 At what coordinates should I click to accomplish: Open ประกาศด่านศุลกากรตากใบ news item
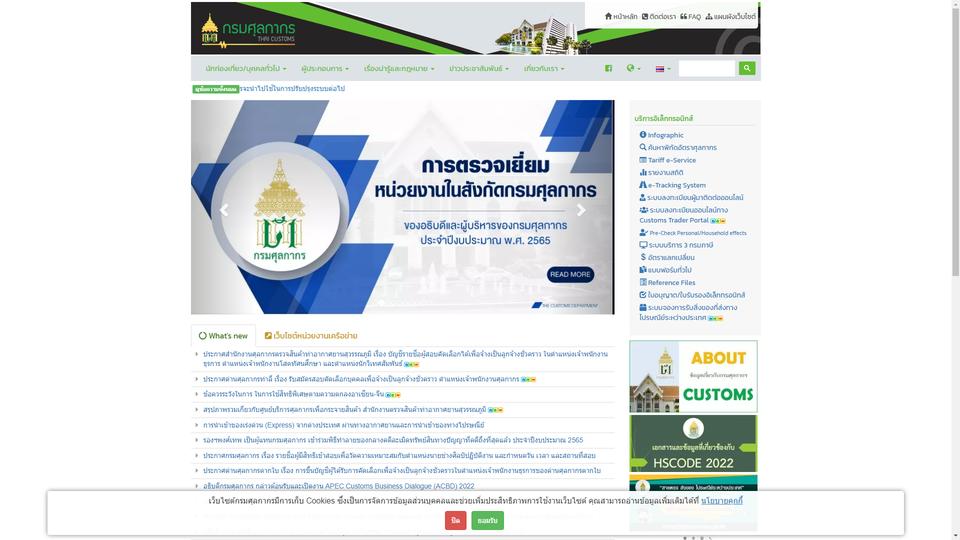(x=402, y=471)
